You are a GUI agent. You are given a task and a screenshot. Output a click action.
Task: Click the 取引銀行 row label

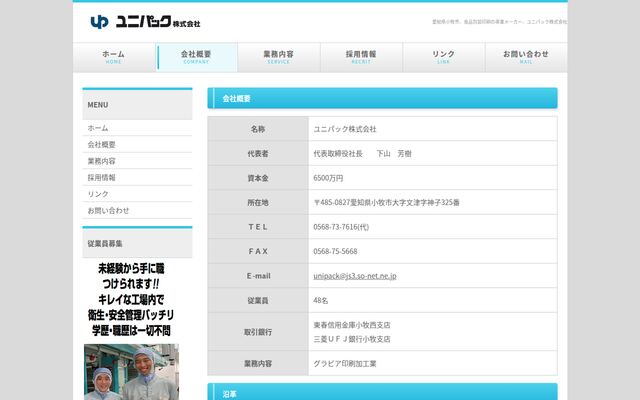click(258, 332)
